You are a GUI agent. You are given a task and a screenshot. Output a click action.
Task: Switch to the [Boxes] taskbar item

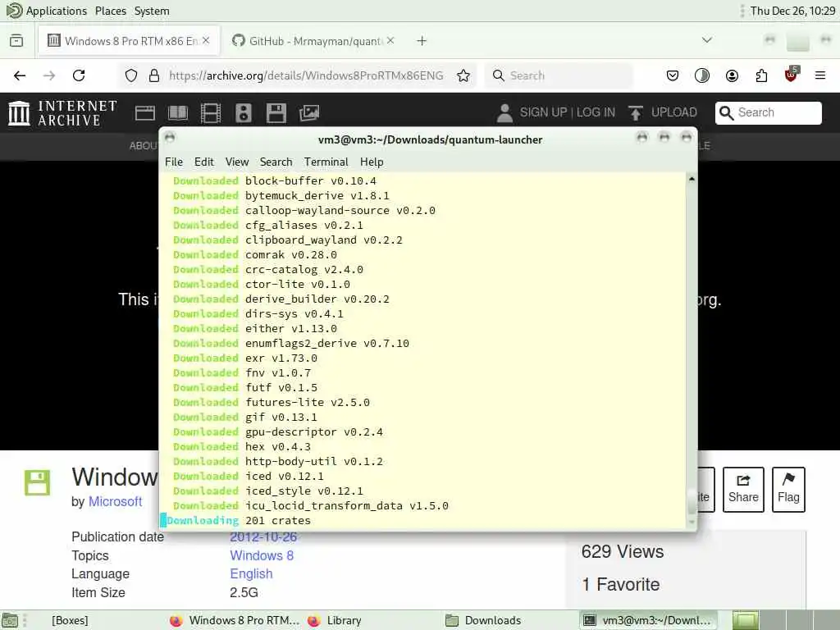[x=70, y=620]
